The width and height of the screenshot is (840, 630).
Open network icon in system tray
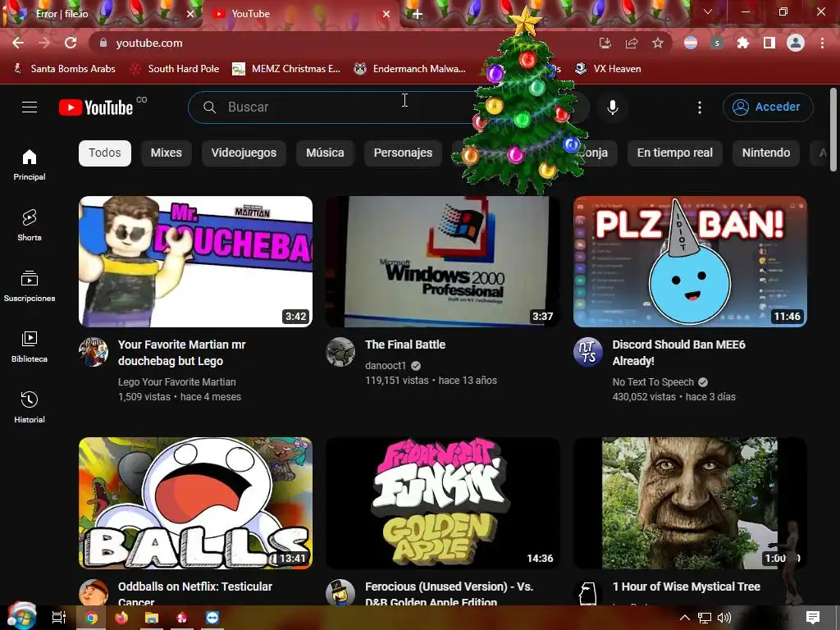tap(705, 618)
